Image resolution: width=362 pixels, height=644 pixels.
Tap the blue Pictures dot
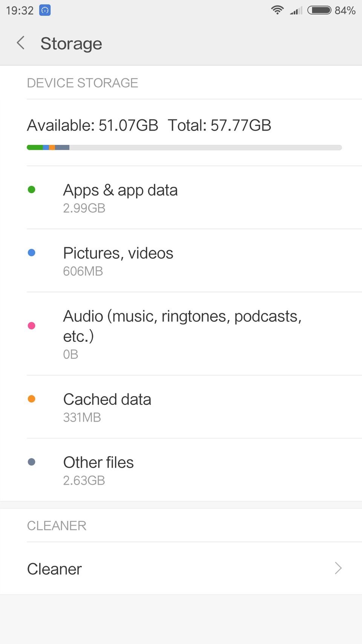coord(32,252)
